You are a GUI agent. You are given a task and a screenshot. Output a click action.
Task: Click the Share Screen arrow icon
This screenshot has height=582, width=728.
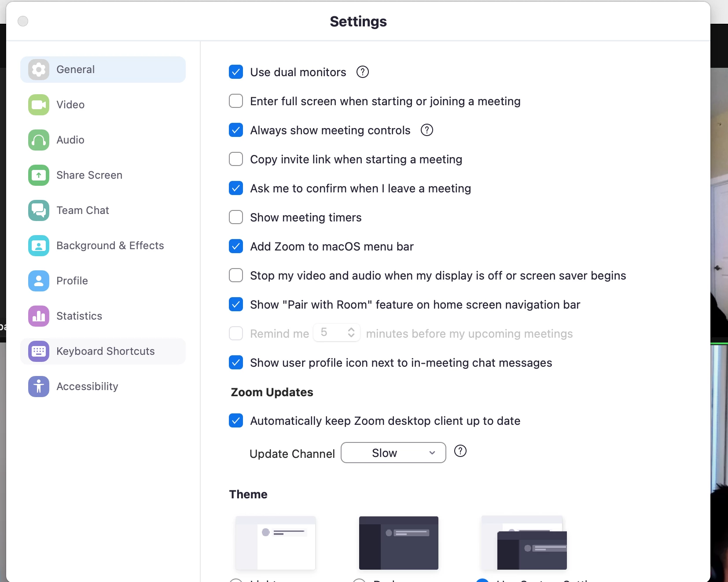tap(39, 175)
